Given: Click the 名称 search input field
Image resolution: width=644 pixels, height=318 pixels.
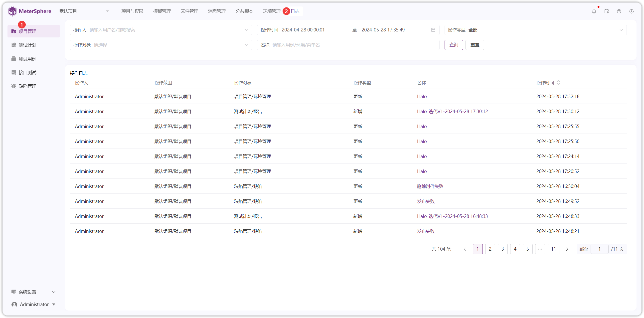Looking at the screenshot, I should (348, 45).
